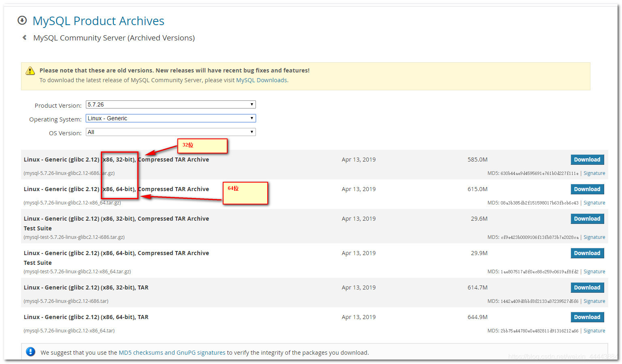Viewport: 622px width, 364px height.
Task: Open Signature link for i686.tar file
Action: point(594,301)
